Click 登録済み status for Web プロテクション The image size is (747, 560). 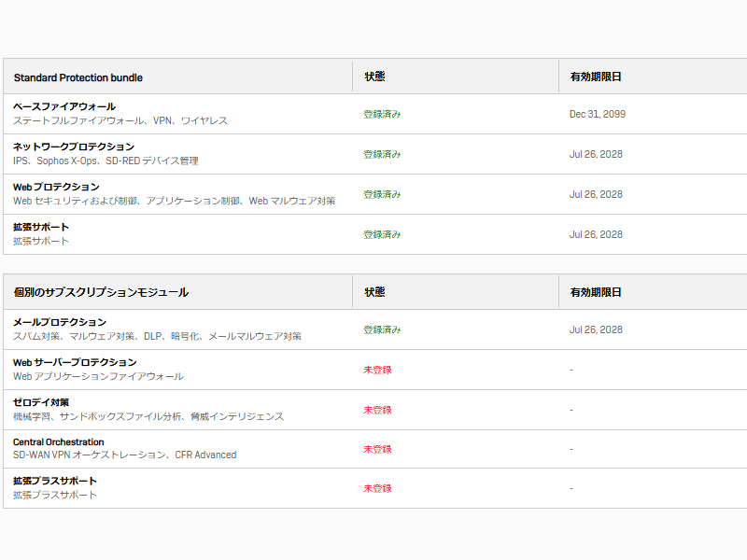tap(382, 194)
